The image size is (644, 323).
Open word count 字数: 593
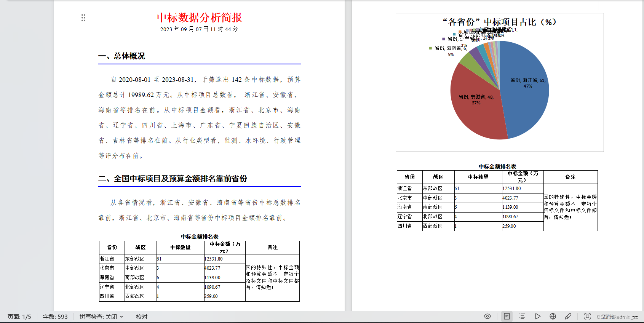[55, 317]
